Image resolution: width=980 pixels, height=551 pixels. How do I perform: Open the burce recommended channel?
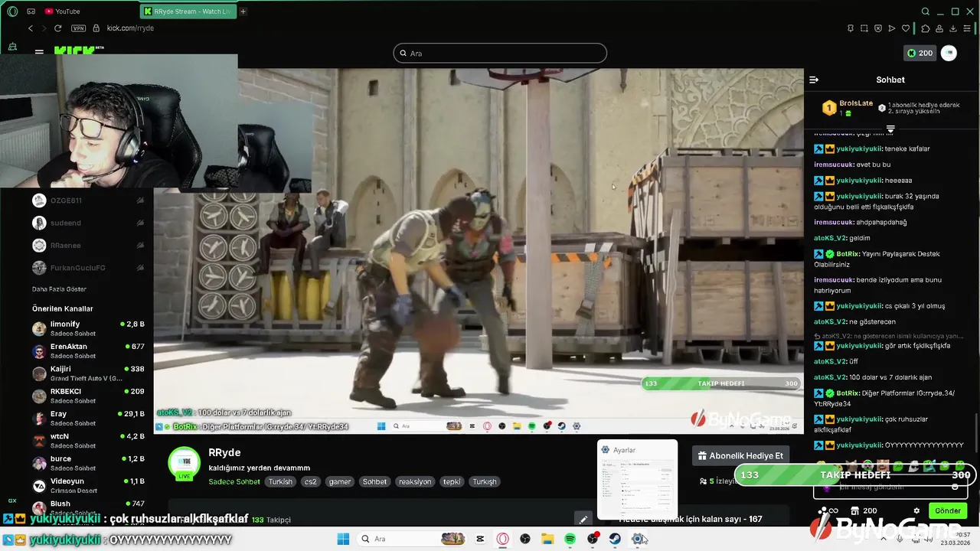[88, 463]
